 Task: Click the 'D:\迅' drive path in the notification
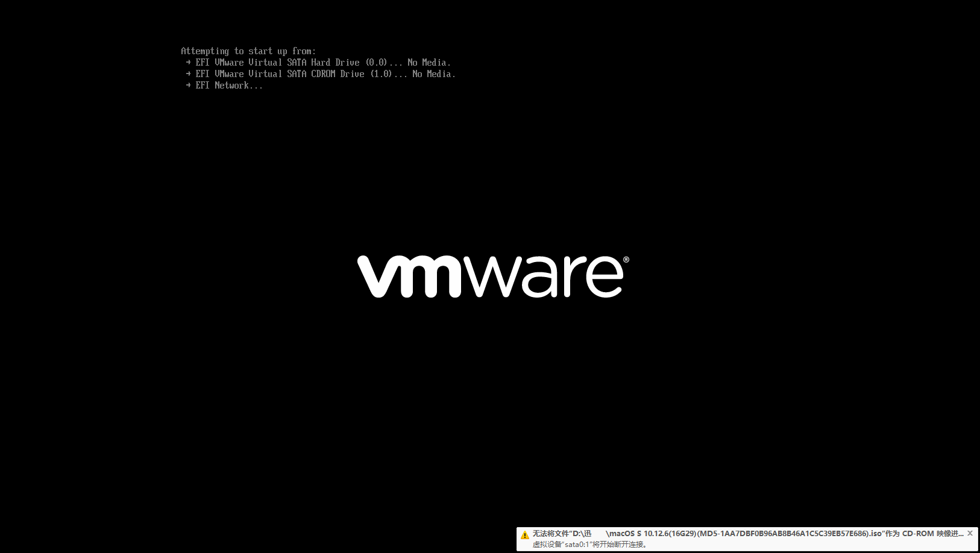[x=583, y=533]
